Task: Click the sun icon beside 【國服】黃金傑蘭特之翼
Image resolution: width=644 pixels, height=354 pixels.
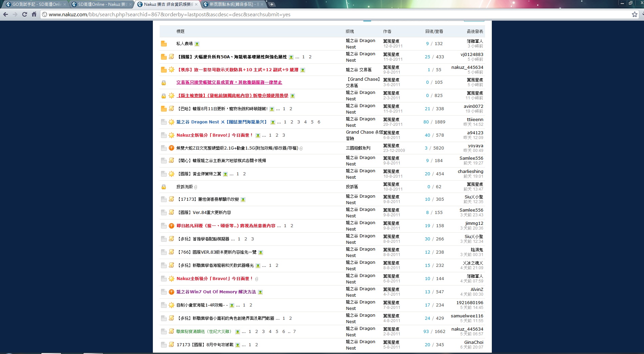Action: pos(172,174)
